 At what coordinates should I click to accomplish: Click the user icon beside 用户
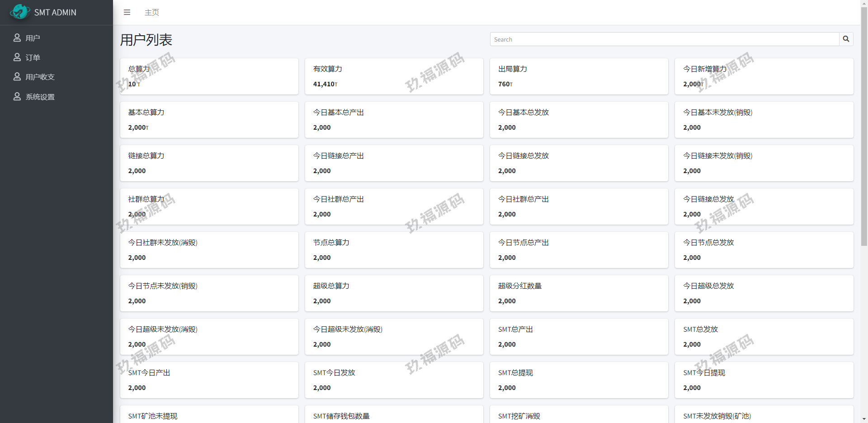coord(17,38)
